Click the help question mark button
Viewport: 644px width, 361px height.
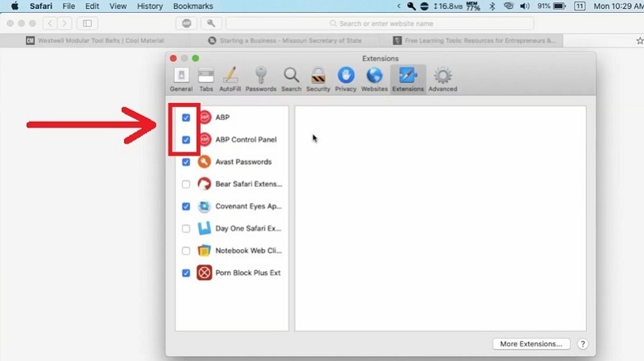point(583,344)
